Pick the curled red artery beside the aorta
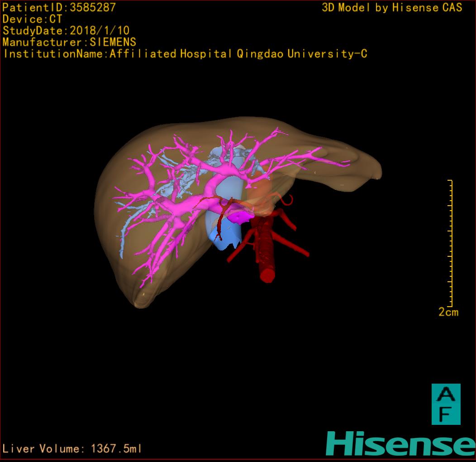The image size is (476, 462). pyautogui.click(x=287, y=200)
